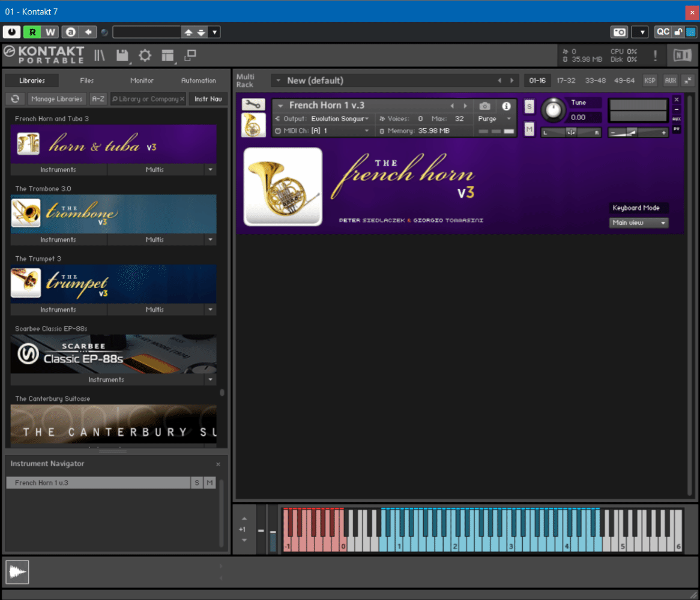Image resolution: width=700 pixels, height=600 pixels.
Task: Click the rack minimize all instruments icon
Action: (x=688, y=81)
